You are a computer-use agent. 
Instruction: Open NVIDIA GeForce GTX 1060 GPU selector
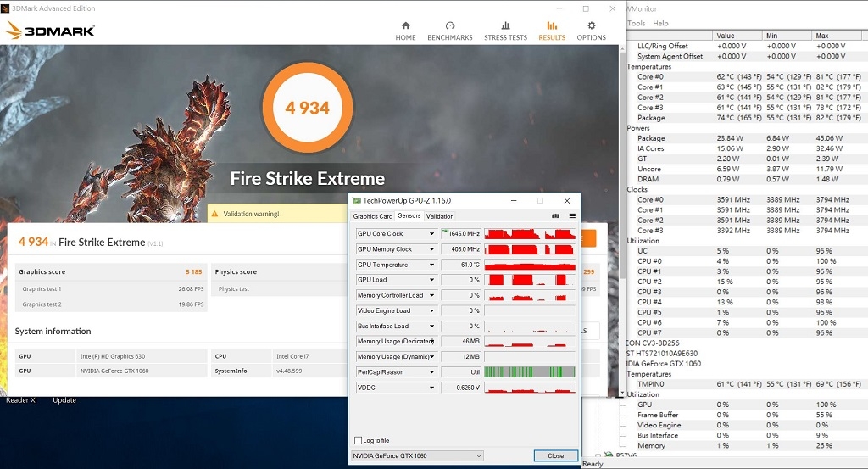coord(417,455)
